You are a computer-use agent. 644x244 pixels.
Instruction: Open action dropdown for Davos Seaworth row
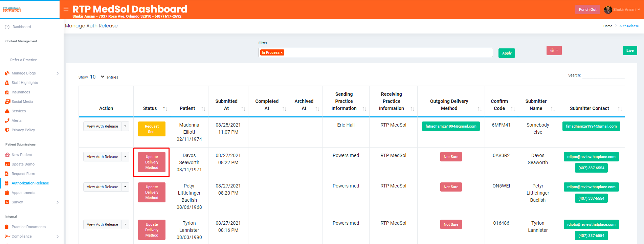tap(125, 157)
